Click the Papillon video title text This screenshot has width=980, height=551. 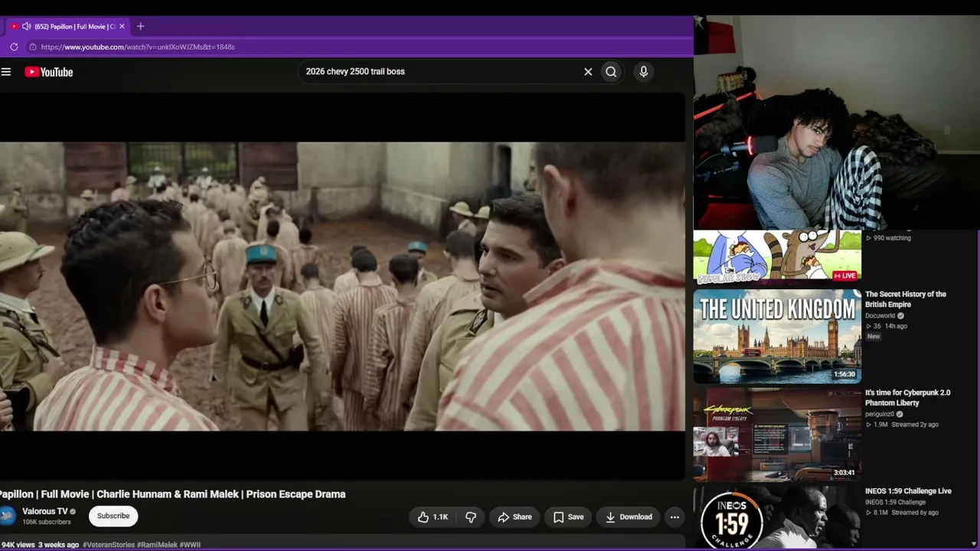(172, 494)
